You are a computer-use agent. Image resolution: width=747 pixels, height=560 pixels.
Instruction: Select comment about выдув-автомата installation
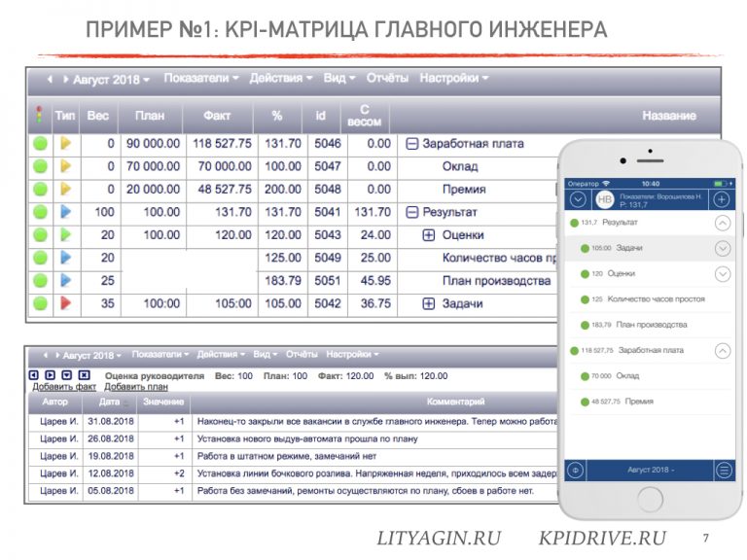307,439
